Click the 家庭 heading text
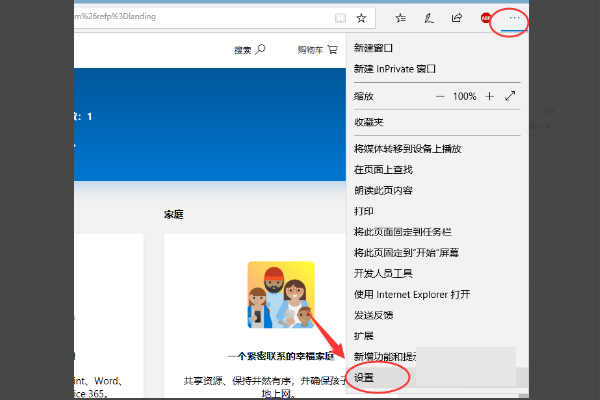The height and width of the screenshot is (400, 600). pyautogui.click(x=174, y=214)
